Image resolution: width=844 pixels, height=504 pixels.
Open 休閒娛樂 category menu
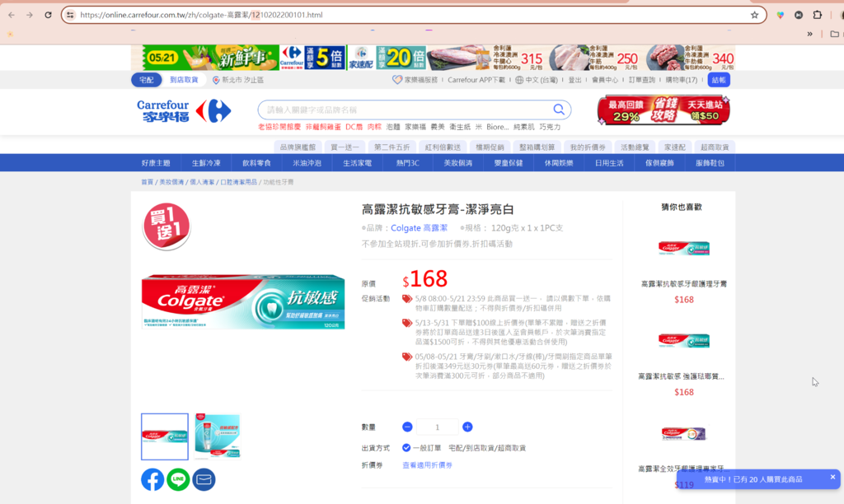pos(559,163)
